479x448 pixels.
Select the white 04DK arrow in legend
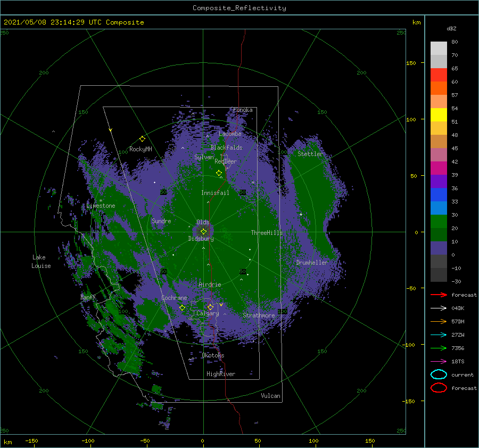tap(439, 308)
